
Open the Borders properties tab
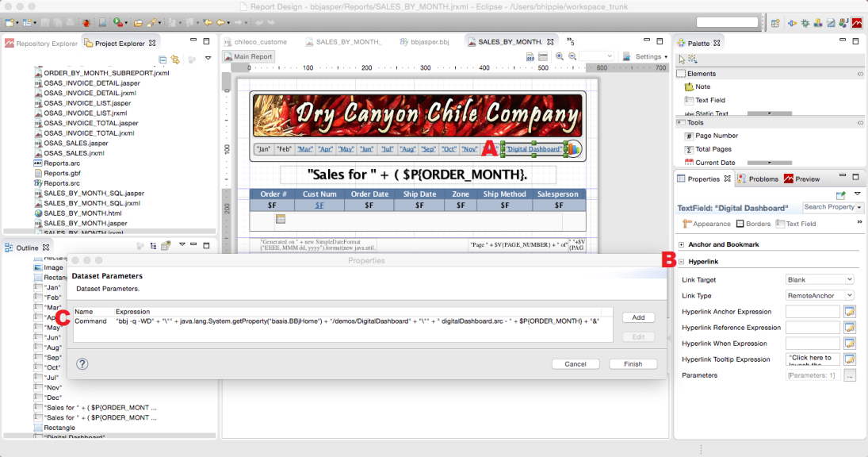(x=753, y=224)
